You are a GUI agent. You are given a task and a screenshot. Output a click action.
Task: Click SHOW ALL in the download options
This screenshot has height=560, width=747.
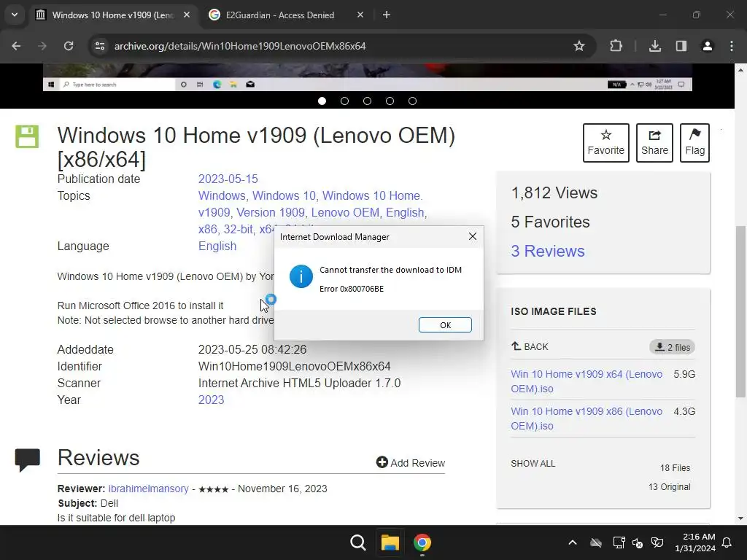click(533, 464)
